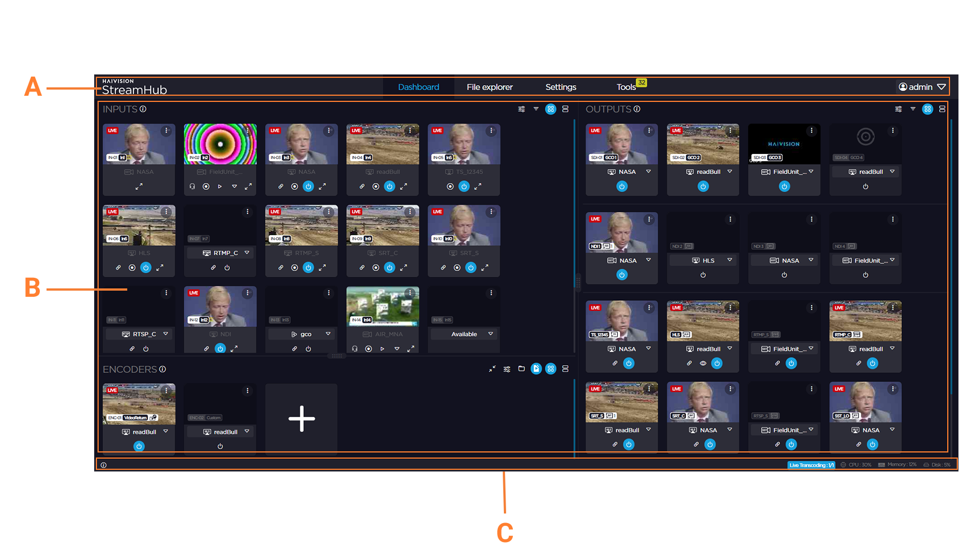Open the admin user menu
This screenshot has width=959, height=560.
pyautogui.click(x=921, y=87)
